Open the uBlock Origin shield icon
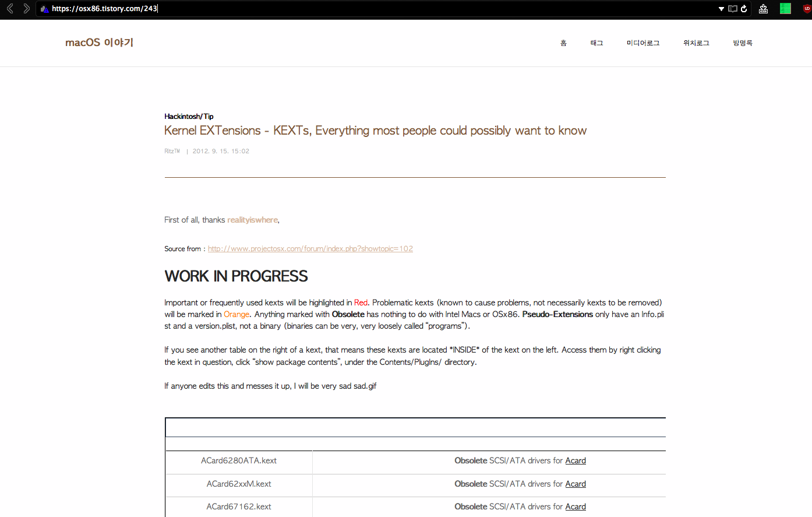The height and width of the screenshot is (517, 812). tap(807, 9)
